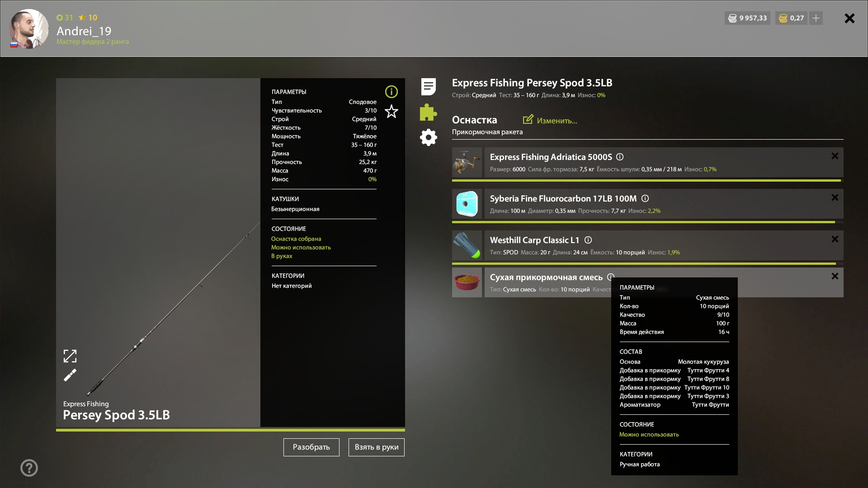Show info for Adriatica 5000S reel
Screen dimensions: 868x488
[x=620, y=157]
